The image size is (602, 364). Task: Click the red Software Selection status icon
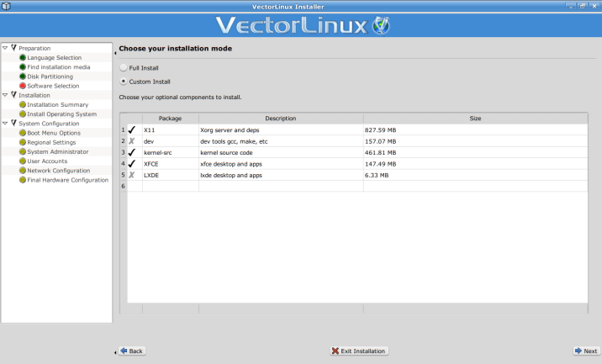click(x=23, y=86)
